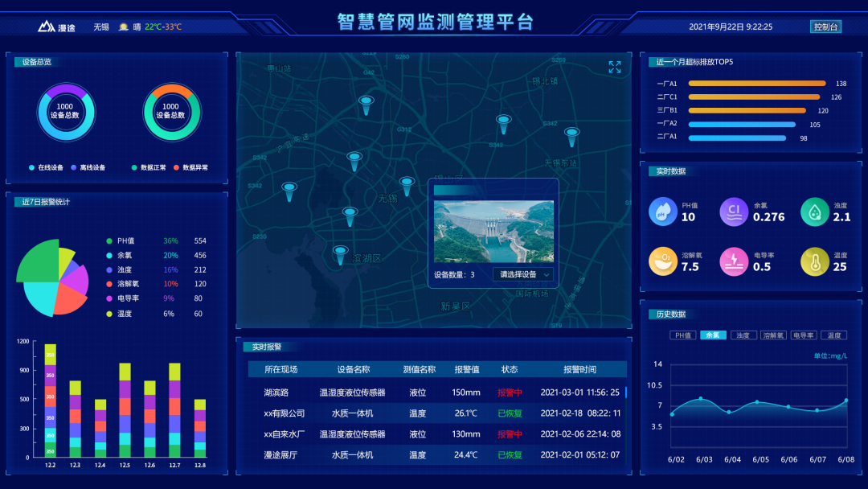The width and height of the screenshot is (868, 489).
Task: Click the 电导率 lightning conductivity icon
Action: point(734,261)
